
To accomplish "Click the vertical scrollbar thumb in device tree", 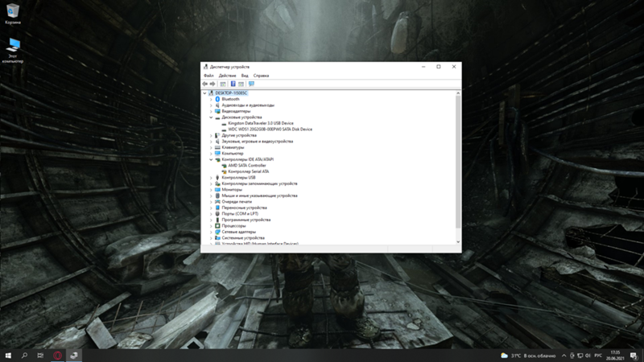I will point(458,162).
